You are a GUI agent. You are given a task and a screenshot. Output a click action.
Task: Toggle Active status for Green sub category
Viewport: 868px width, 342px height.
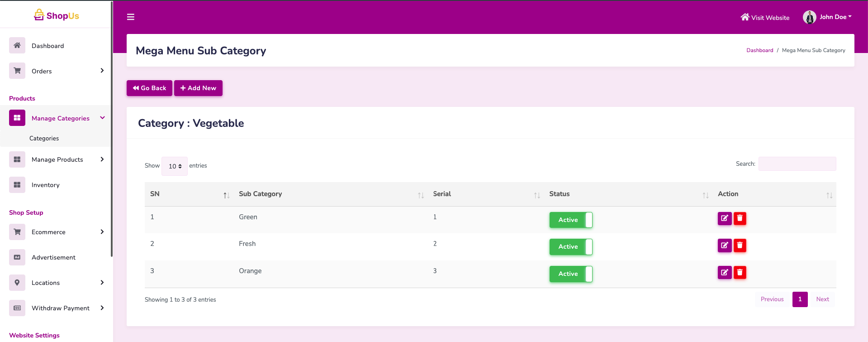coord(570,220)
